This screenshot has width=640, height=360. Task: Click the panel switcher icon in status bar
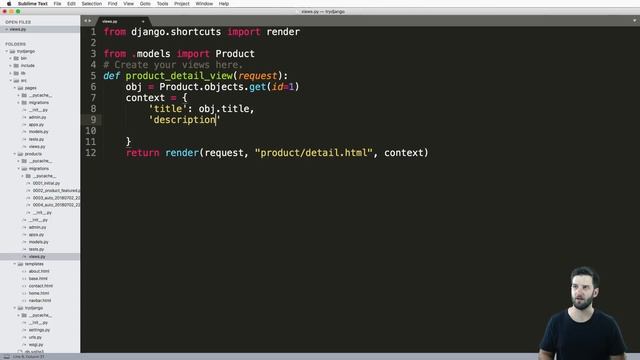(x=7, y=357)
